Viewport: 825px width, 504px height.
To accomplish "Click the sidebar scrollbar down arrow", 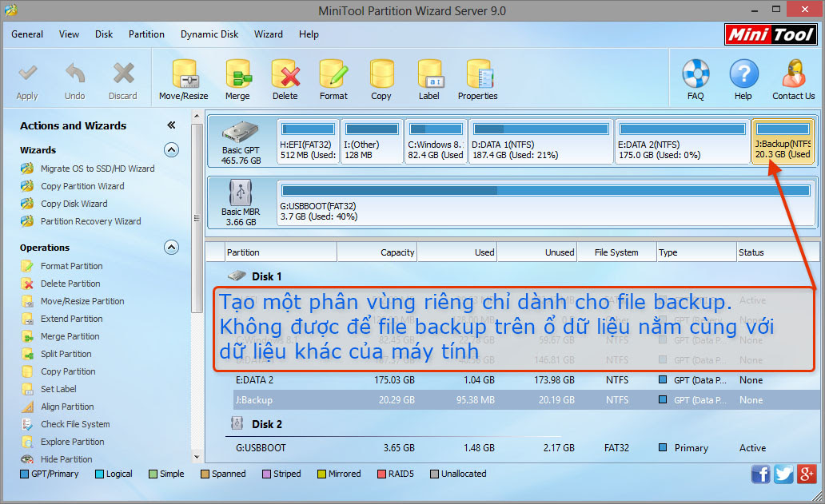I will (x=197, y=457).
